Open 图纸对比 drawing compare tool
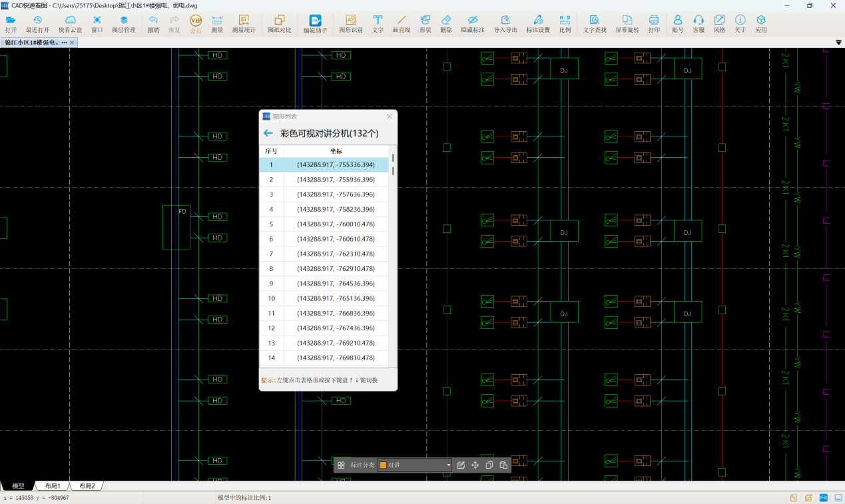Screen dimensions: 845x504 point(280,24)
